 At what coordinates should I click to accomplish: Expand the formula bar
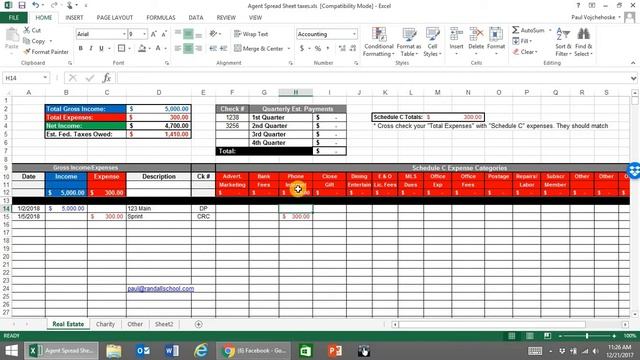[633, 78]
